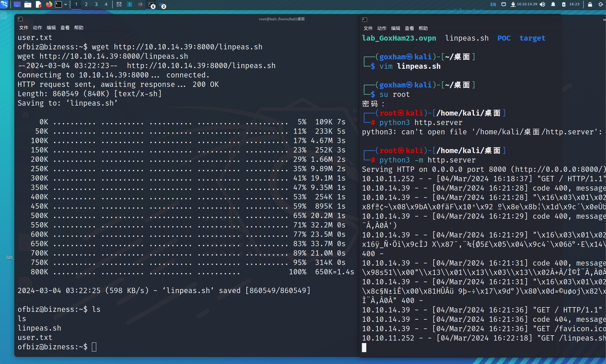
Task: Click the left terminal title bar text
Action: [282, 19]
